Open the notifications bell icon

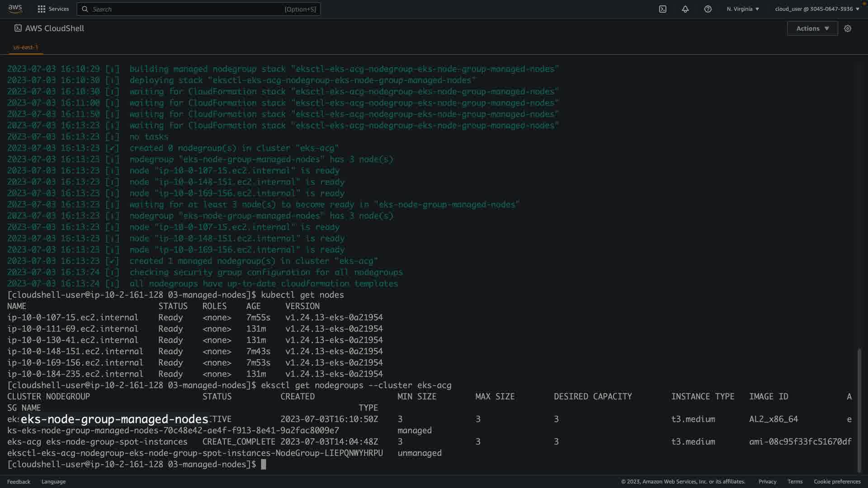(x=685, y=9)
